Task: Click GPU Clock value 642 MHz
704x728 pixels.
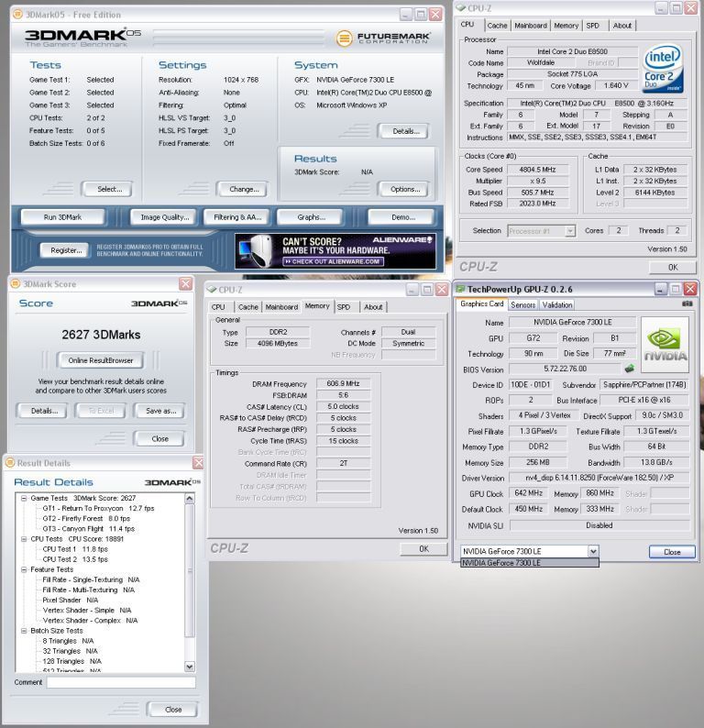Action: [x=529, y=493]
